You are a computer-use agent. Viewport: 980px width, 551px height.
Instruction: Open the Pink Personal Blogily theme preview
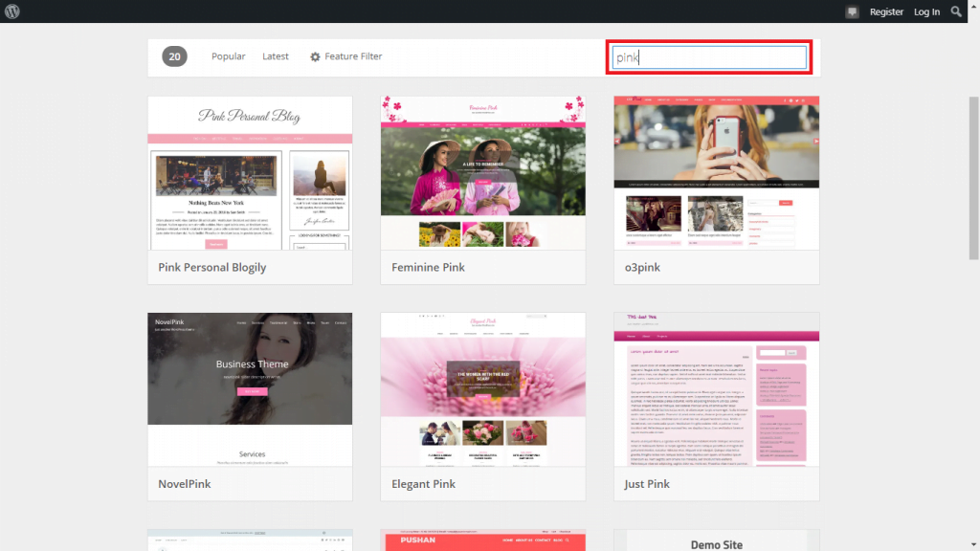tap(250, 172)
